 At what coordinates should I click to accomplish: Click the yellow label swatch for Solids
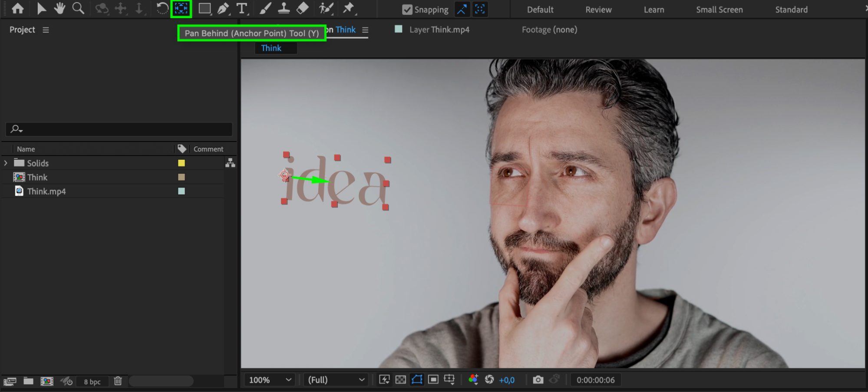point(182,163)
